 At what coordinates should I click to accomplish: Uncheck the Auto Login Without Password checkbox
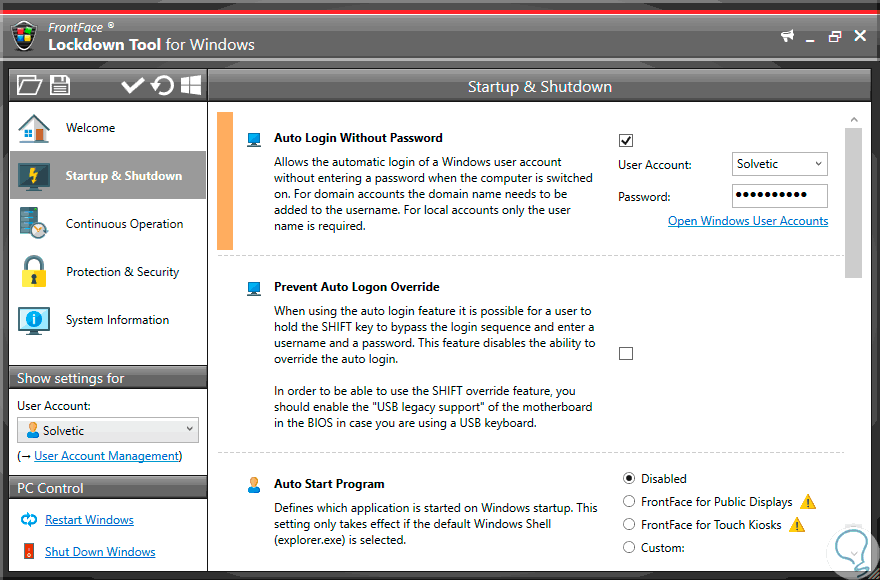[626, 140]
